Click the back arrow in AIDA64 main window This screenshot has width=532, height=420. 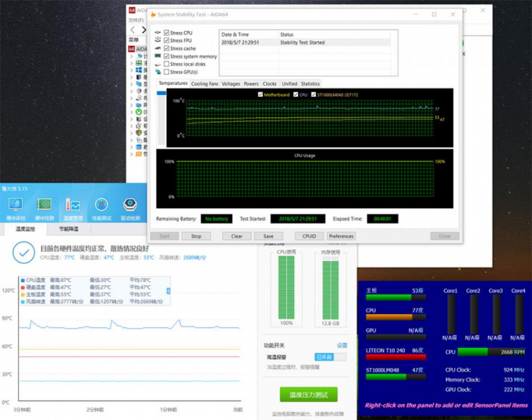132,30
